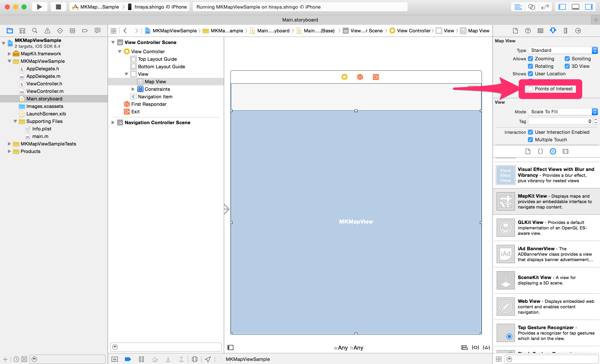Open the view Mode dropdown
The image size is (600, 364).
pyautogui.click(x=563, y=112)
